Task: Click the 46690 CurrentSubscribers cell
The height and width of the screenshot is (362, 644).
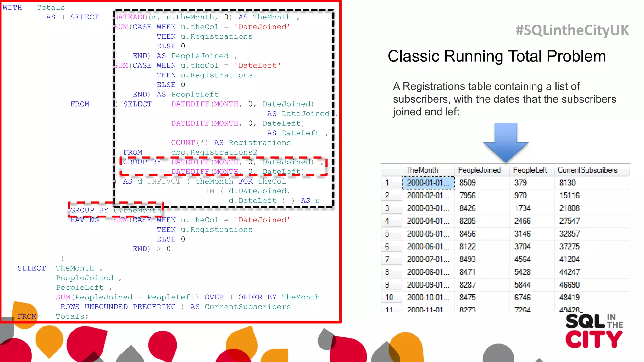Action: [x=591, y=285]
